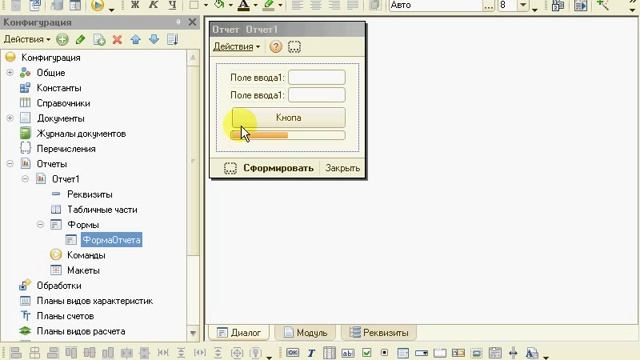This screenshot has width=640, height=360.
Task: Select Реквизиты under Отчет1 in the tree
Action: coord(90,195)
